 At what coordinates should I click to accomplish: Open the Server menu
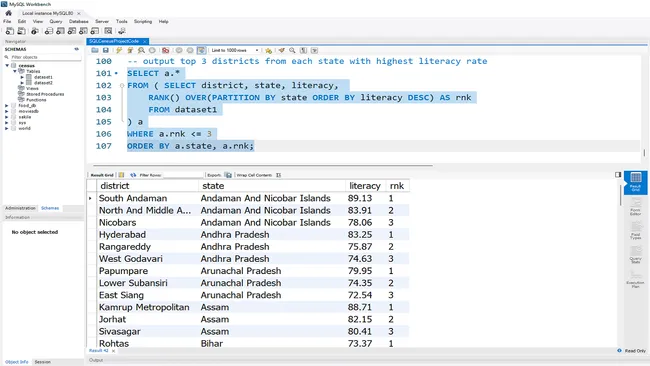pos(102,22)
